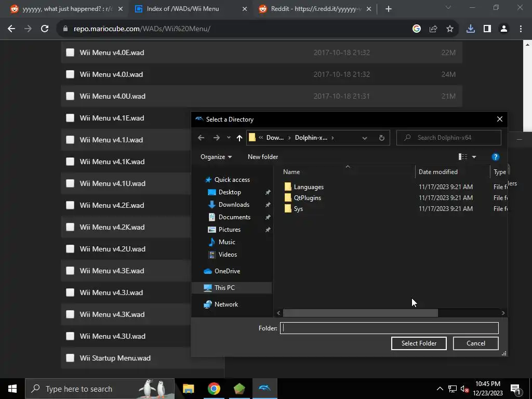Check the Wii Menu v4.0U.wad checkbox
The height and width of the screenshot is (399, 532).
[70, 96]
